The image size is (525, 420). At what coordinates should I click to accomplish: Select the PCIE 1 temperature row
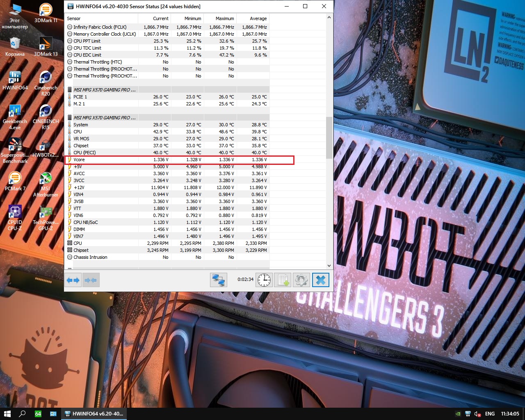pyautogui.click(x=167, y=97)
